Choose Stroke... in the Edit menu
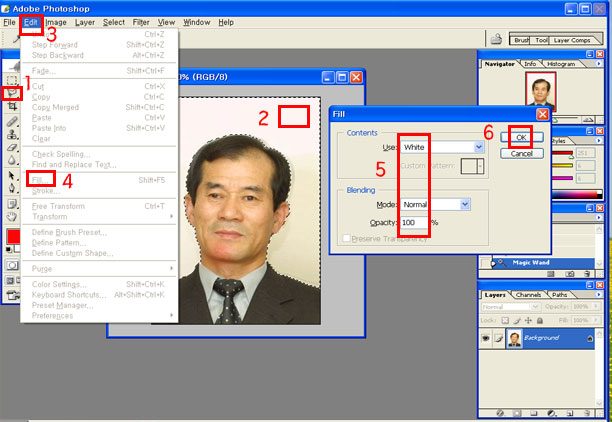Screen dimensions: 612x422 (98, 191)
